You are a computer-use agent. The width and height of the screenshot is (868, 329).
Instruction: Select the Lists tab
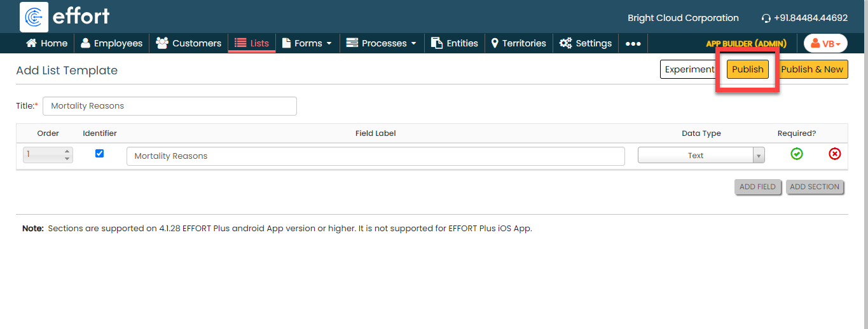pyautogui.click(x=252, y=43)
